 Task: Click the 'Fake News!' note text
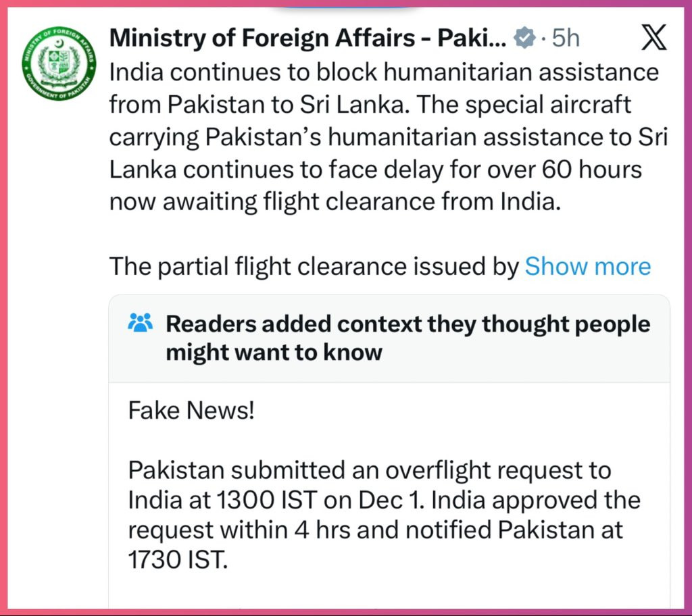[191, 411]
